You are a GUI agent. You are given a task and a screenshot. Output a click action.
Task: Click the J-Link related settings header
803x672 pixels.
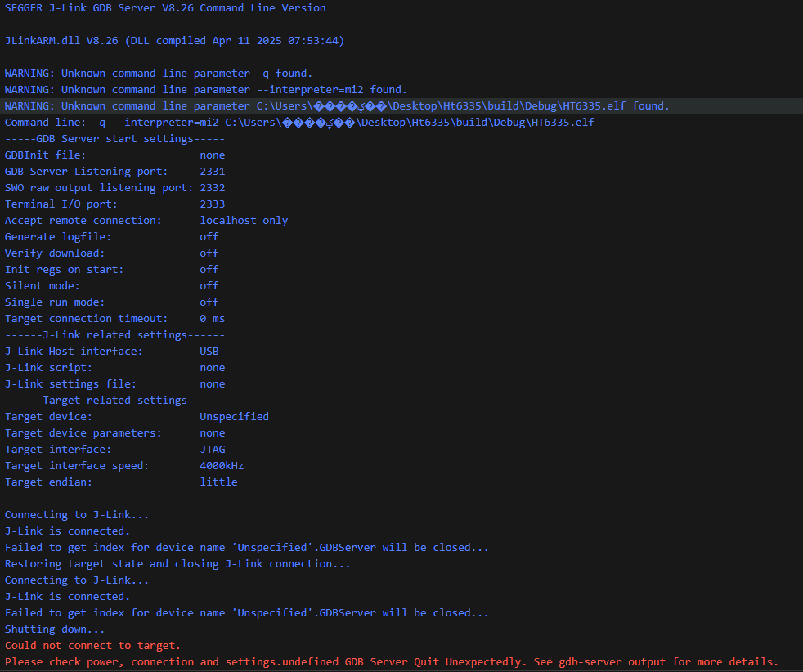[114, 335]
